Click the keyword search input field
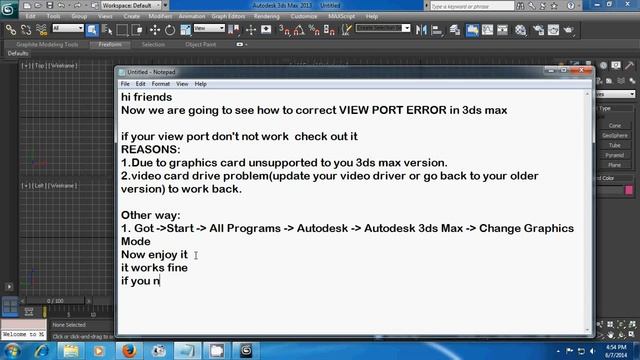The height and width of the screenshot is (360, 640). [x=472, y=6]
